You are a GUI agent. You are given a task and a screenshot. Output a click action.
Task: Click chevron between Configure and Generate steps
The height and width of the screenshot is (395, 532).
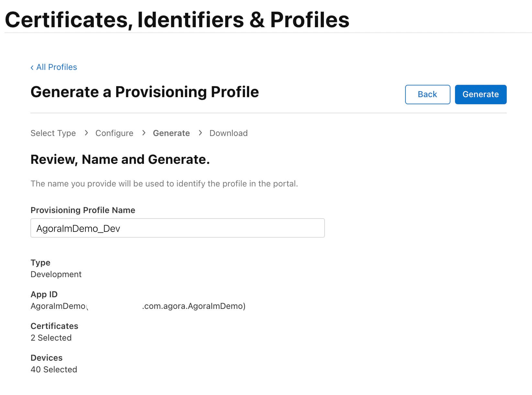point(144,133)
